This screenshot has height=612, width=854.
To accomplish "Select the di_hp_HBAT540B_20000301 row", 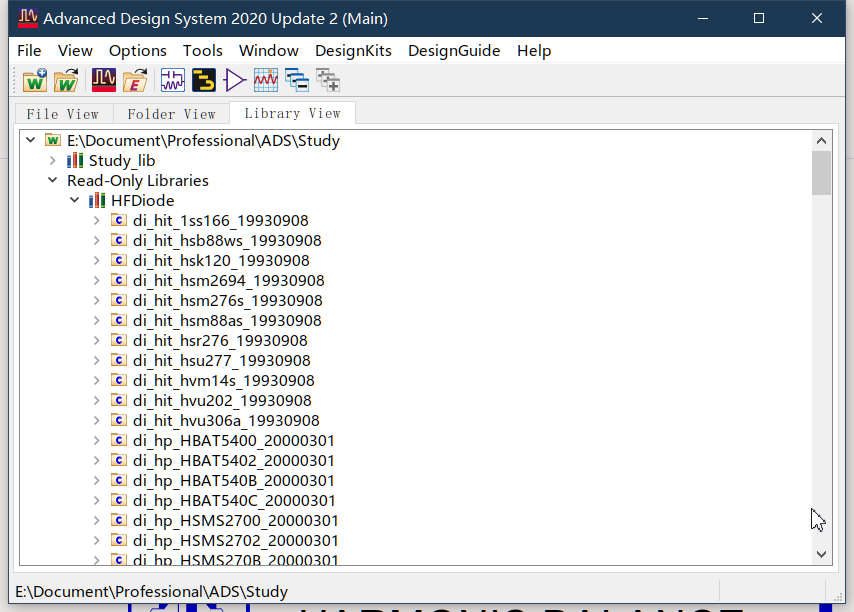I will pyautogui.click(x=234, y=480).
